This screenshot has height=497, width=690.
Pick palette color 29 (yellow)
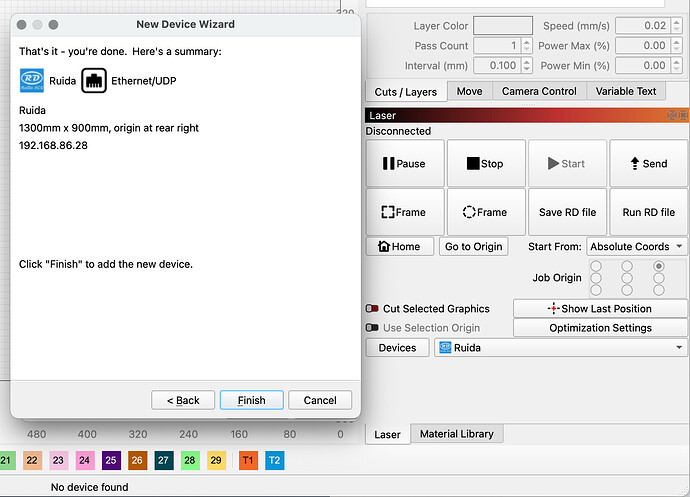pos(216,460)
